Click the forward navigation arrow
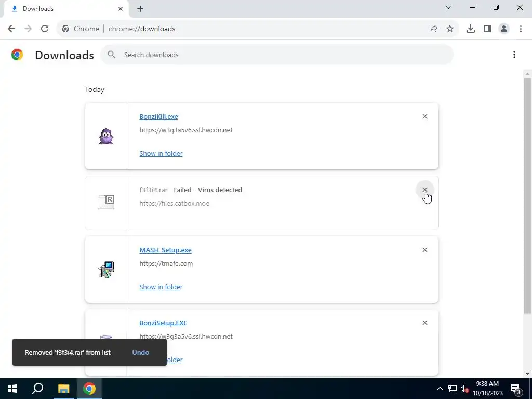Image resolution: width=532 pixels, height=399 pixels. tap(28, 29)
